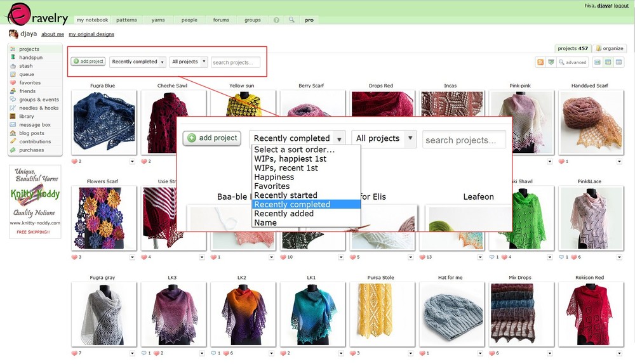
Task: Open the dropdown arrow under Handdyed Scarf
Action: pos(618,162)
